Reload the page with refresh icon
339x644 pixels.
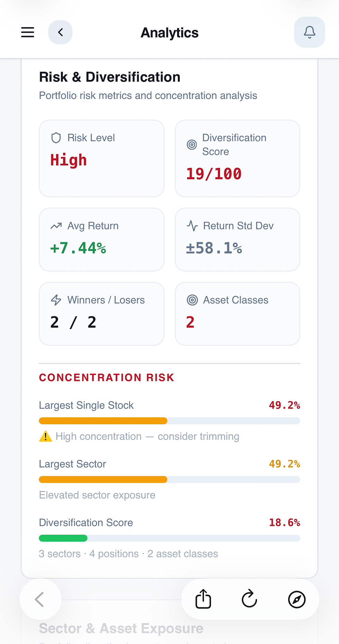coord(249,599)
